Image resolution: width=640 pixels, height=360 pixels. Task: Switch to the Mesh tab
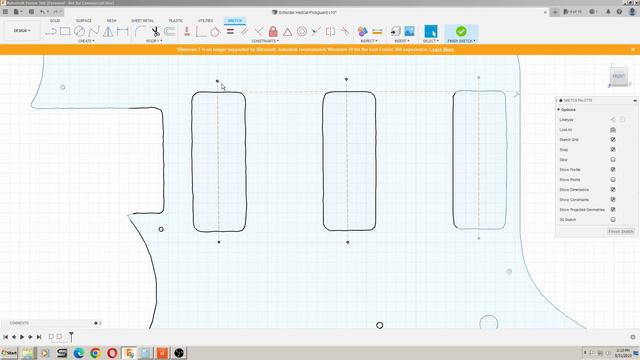click(111, 20)
